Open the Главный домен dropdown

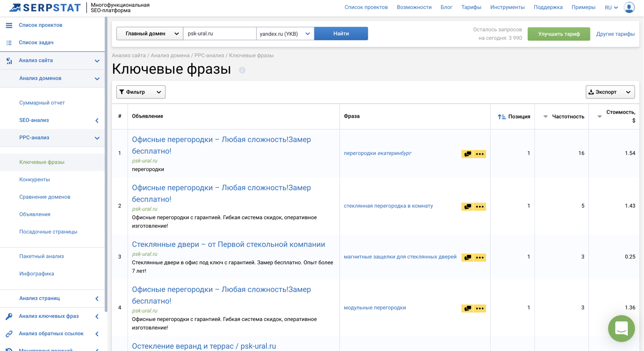click(x=150, y=34)
